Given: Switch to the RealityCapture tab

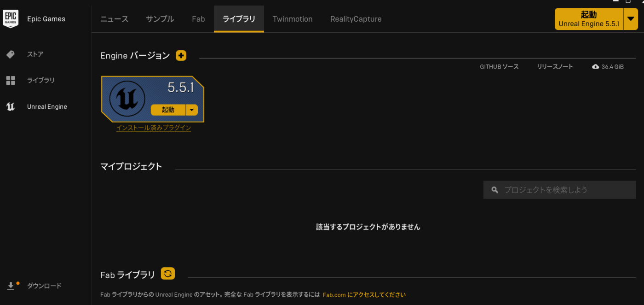Looking at the screenshot, I should tap(356, 19).
